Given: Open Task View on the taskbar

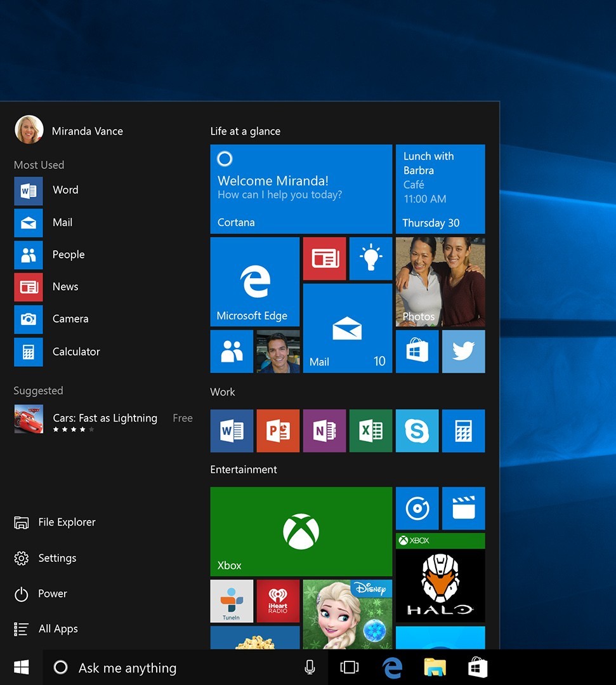Looking at the screenshot, I should pyautogui.click(x=350, y=667).
